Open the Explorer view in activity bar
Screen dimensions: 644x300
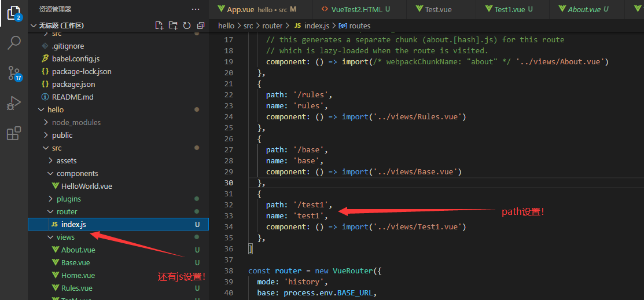coord(13,13)
